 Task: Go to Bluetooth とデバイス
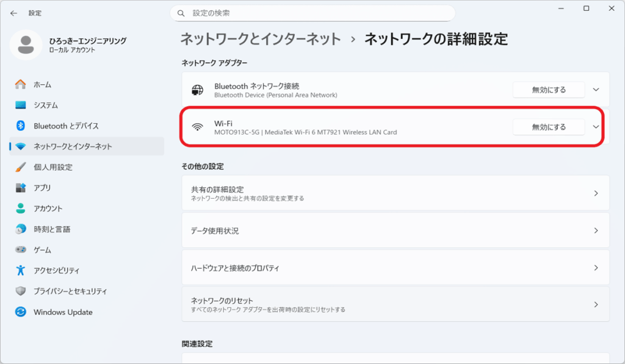[x=87, y=126]
